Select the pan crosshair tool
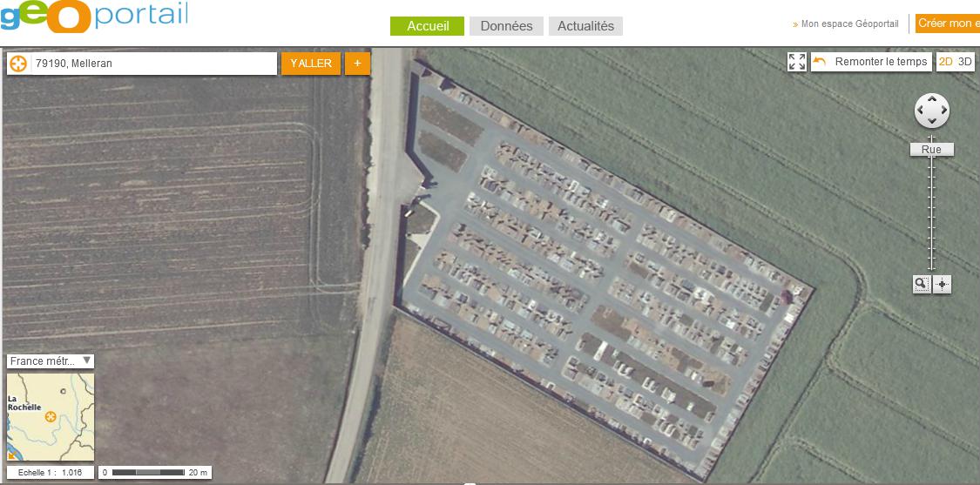The image size is (980, 485). pyautogui.click(x=943, y=285)
